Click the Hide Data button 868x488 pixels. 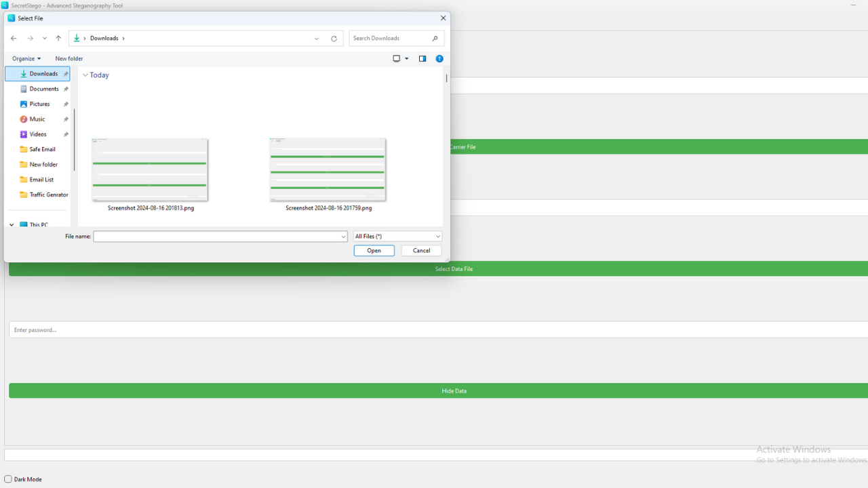tap(454, 390)
